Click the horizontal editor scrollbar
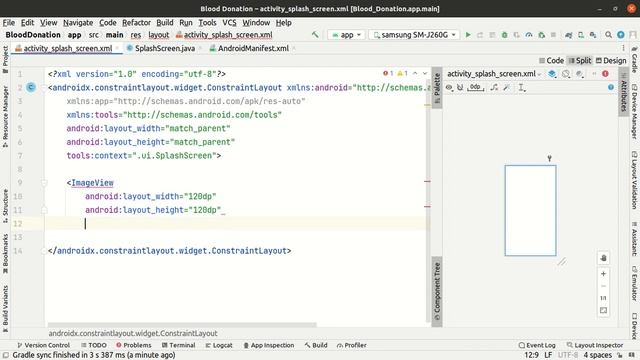This screenshot has width=640, height=360. [x=182, y=325]
